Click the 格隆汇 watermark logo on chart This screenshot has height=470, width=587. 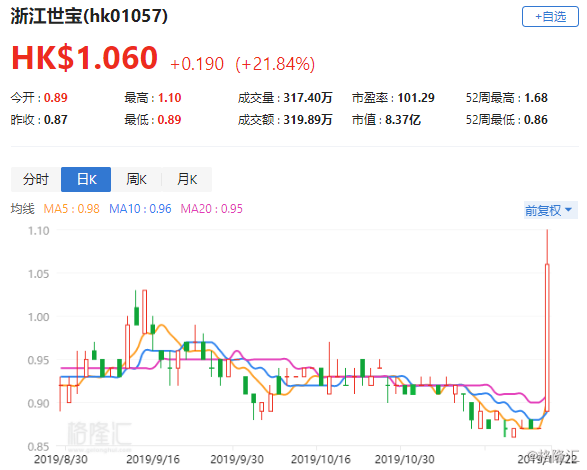point(100,434)
